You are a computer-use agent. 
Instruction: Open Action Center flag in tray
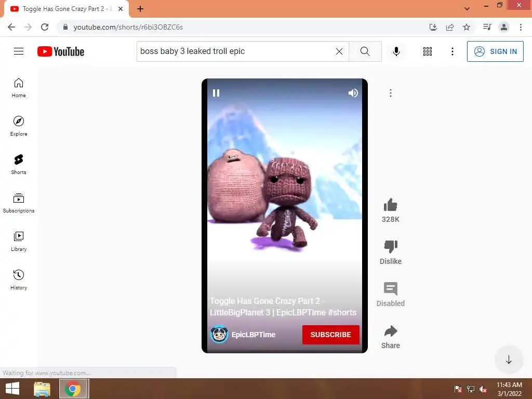458,389
